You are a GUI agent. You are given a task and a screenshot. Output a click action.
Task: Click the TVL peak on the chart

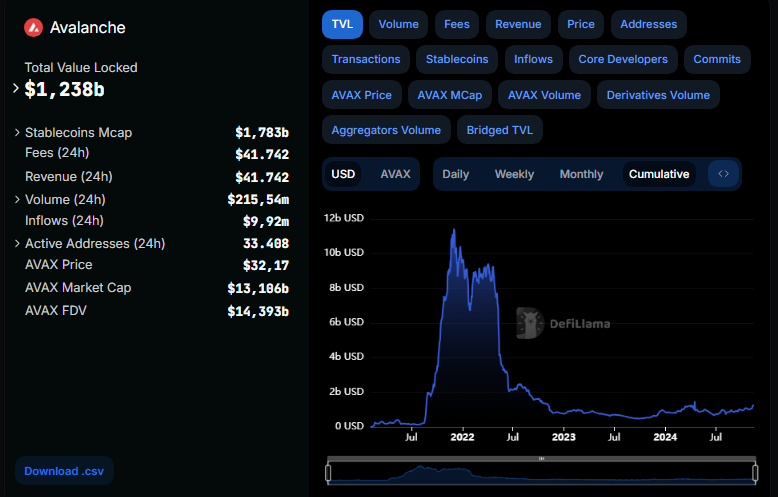[454, 230]
